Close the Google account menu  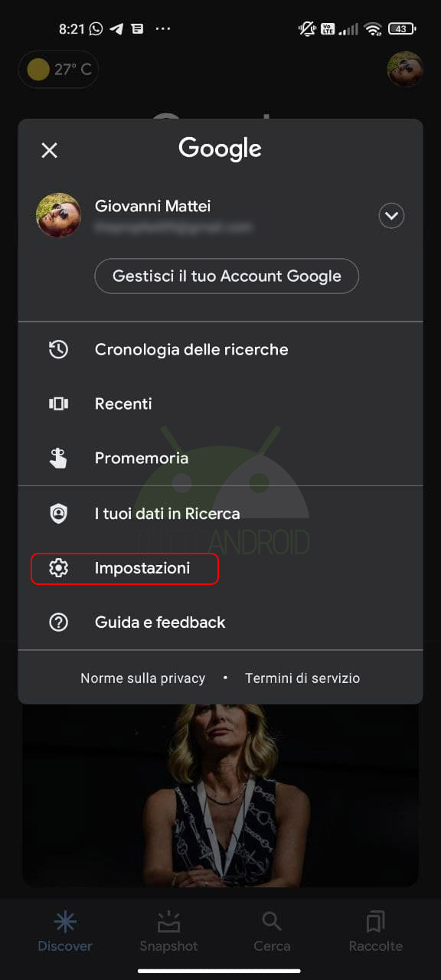tap(49, 150)
